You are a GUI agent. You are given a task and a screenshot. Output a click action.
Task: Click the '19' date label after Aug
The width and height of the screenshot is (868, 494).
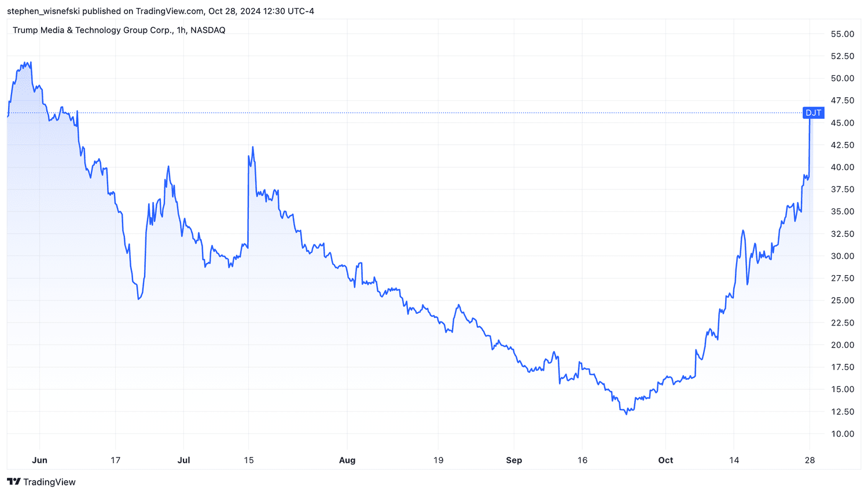439,460
